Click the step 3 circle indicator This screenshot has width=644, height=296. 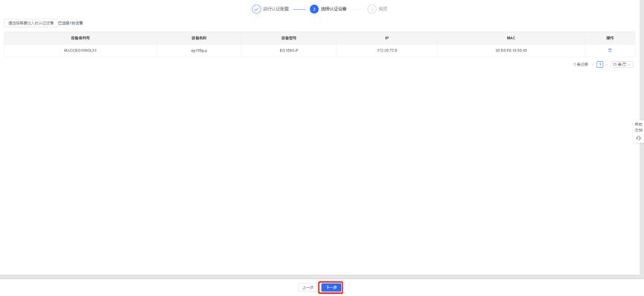(x=372, y=9)
